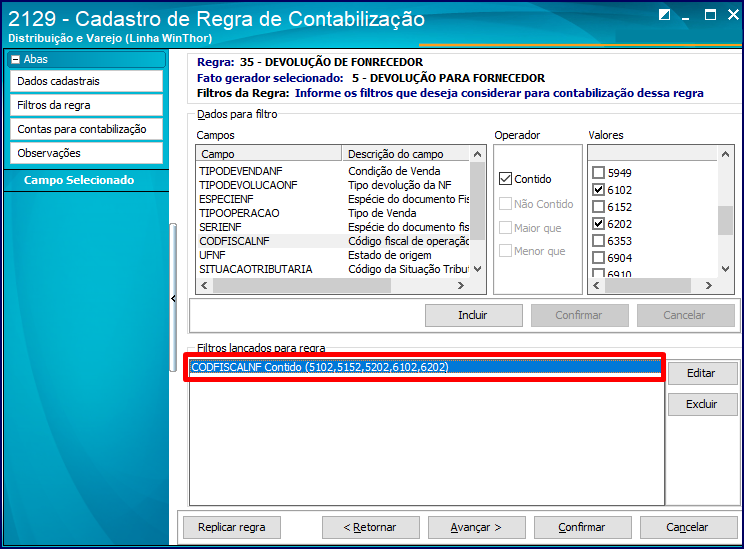Proceed with Avançar > button
This screenshot has height=549, width=744.
pos(476,527)
